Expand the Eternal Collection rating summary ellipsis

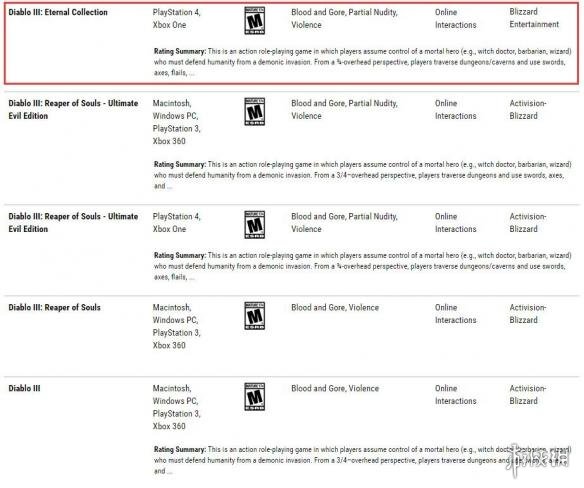pyautogui.click(x=192, y=74)
